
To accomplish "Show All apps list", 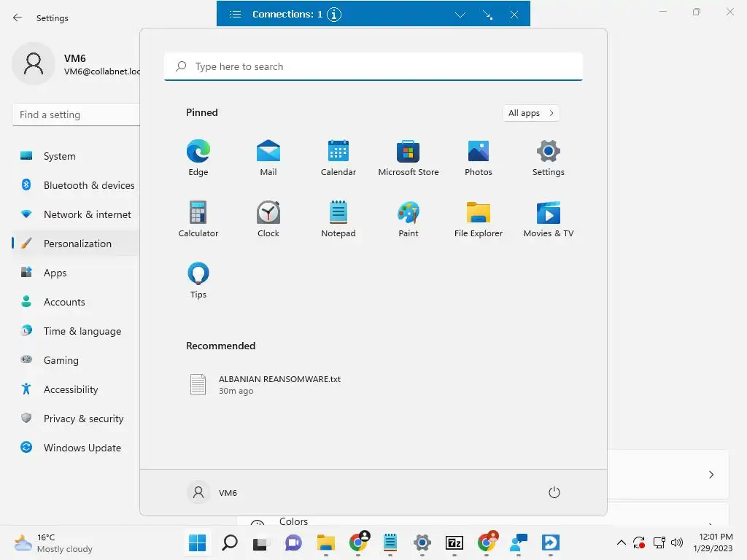I will (531, 113).
